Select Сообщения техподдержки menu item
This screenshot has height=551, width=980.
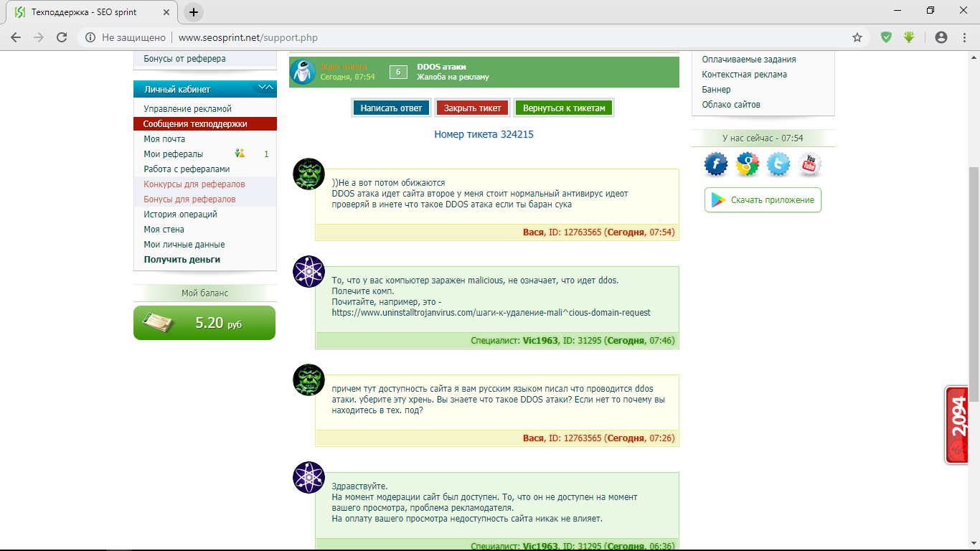(205, 124)
